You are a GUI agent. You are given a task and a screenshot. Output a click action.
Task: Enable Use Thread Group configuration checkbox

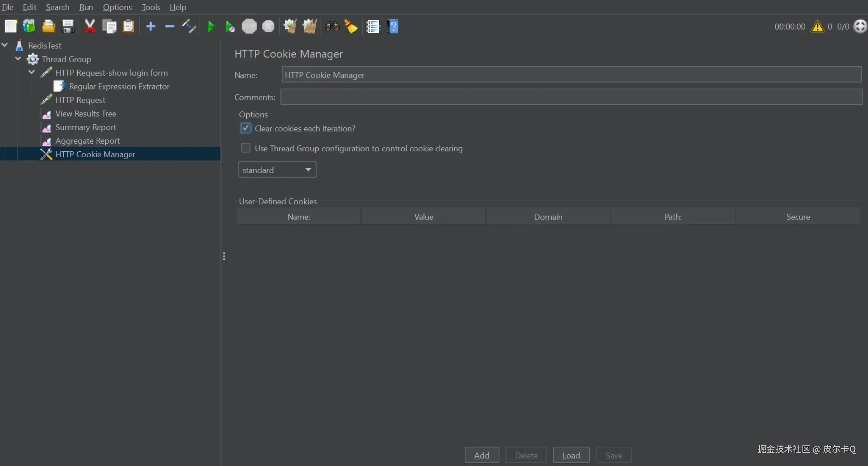click(245, 148)
